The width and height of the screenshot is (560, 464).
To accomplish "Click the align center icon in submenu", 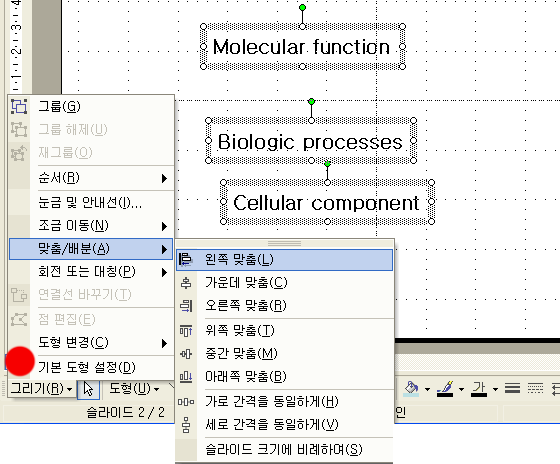I will coord(186,283).
